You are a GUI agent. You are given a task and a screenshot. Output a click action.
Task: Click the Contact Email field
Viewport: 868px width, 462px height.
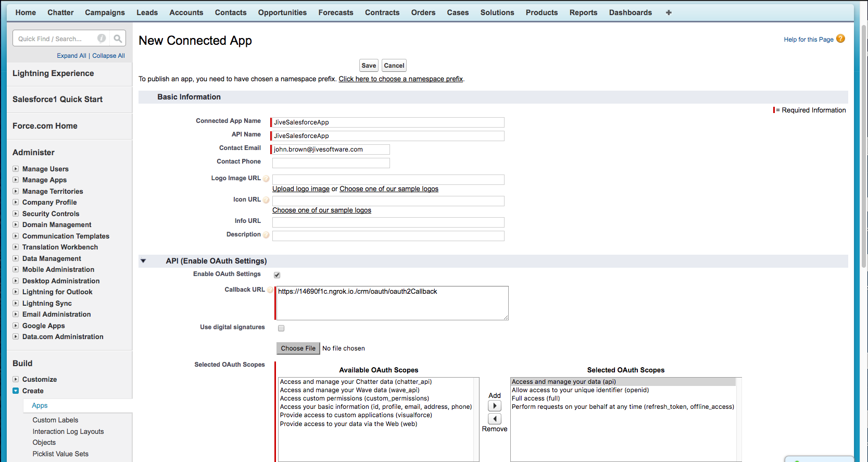(331, 149)
